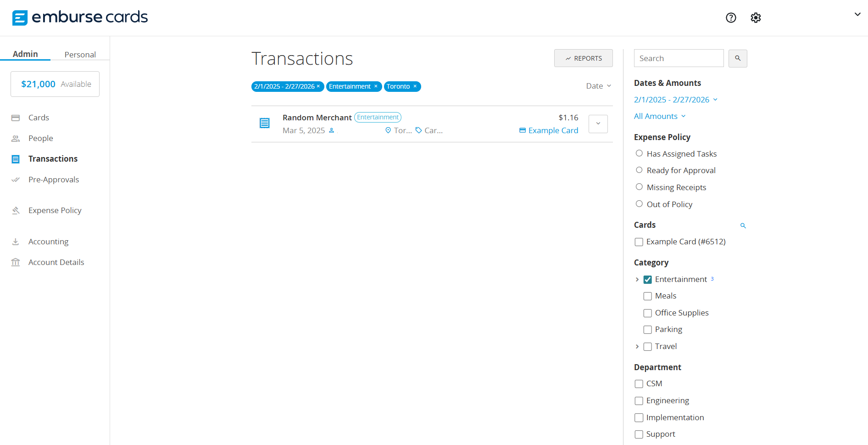Open Pre-Approvals in the sidebar
868x445 pixels.
click(54, 180)
